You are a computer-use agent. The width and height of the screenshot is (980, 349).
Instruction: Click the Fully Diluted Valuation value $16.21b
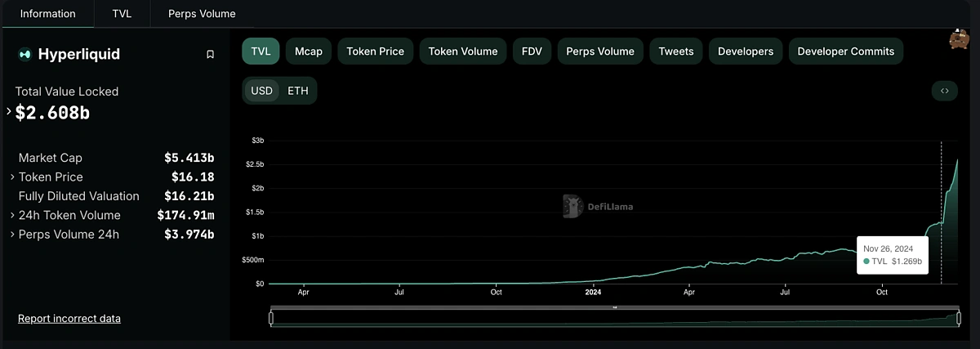189,196
